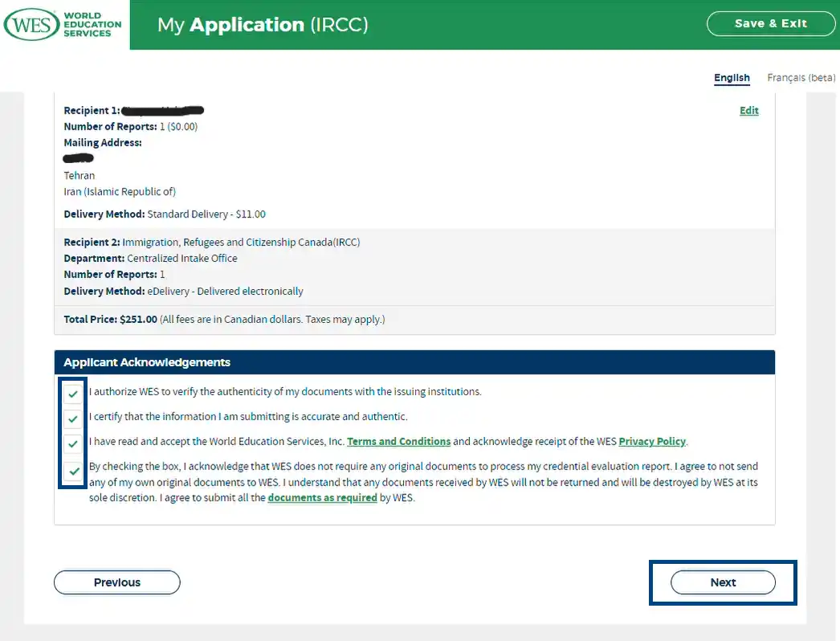The width and height of the screenshot is (840, 641).
Task: Click the Iran (Islamic Republic of) text
Action: click(x=120, y=191)
